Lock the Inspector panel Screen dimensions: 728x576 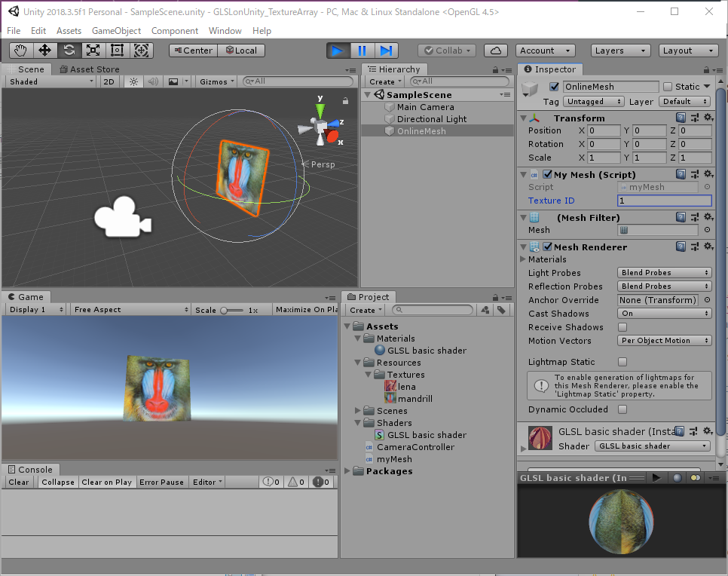(x=706, y=69)
